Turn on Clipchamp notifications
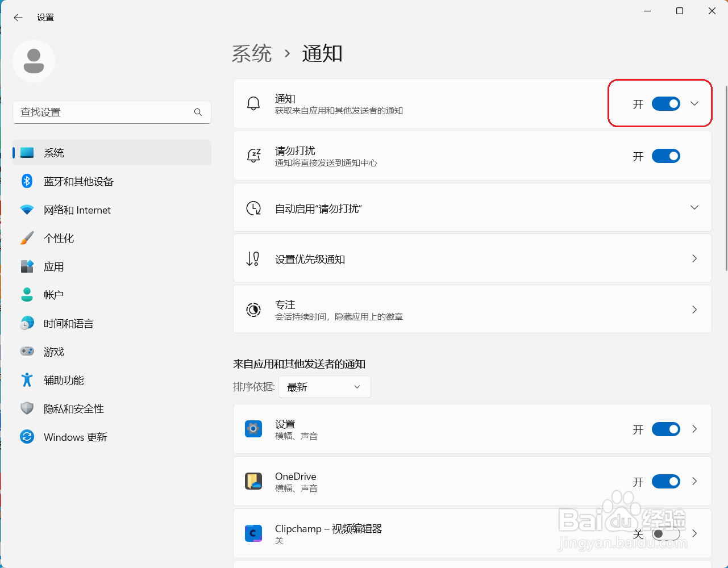The height and width of the screenshot is (568, 728). pos(665,534)
